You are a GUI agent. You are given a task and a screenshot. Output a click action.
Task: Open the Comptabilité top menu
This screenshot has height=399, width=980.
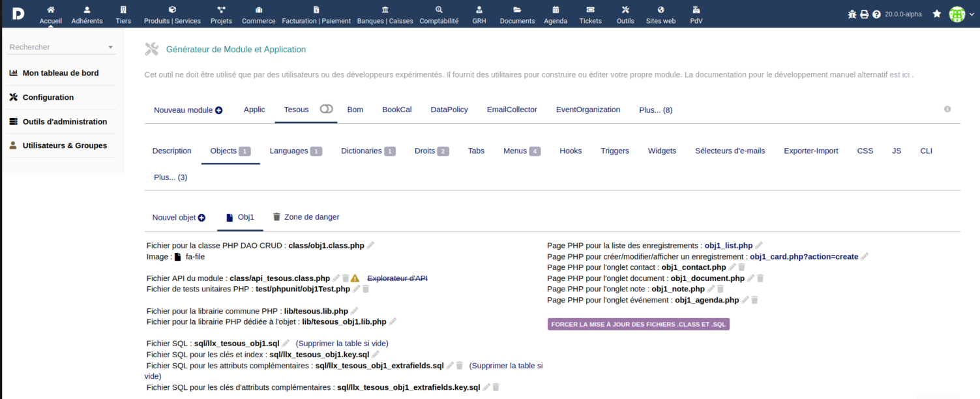439,14
